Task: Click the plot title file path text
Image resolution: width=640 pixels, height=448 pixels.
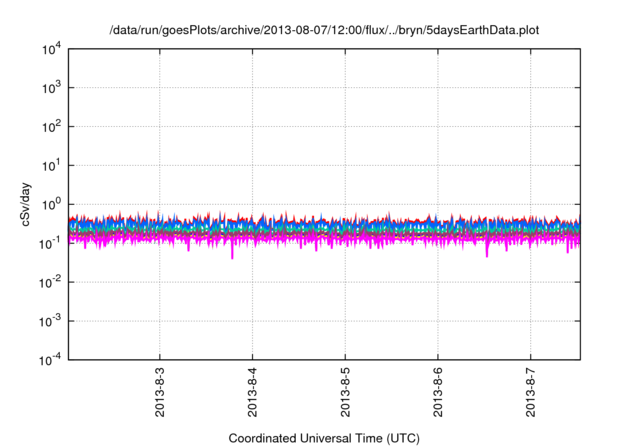Action: 324,30
